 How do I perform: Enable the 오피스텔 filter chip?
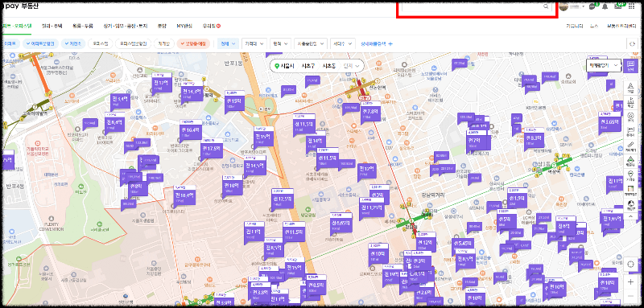pos(100,43)
